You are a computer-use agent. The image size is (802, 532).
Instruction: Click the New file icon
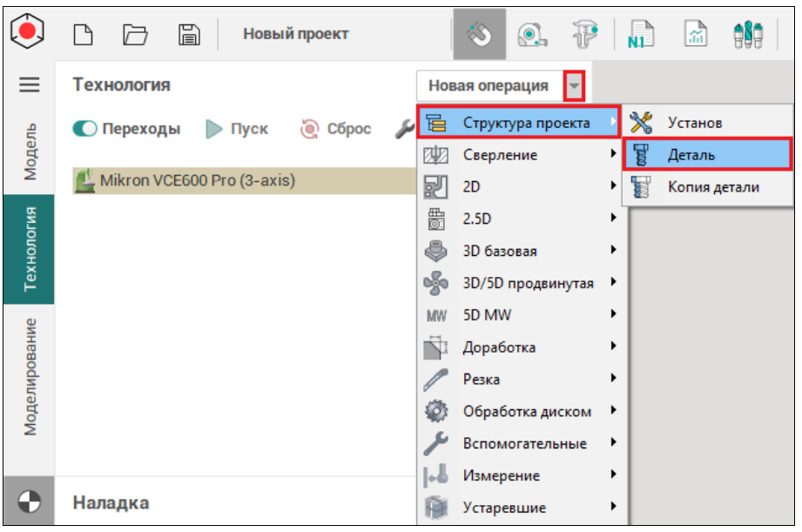coord(82,34)
